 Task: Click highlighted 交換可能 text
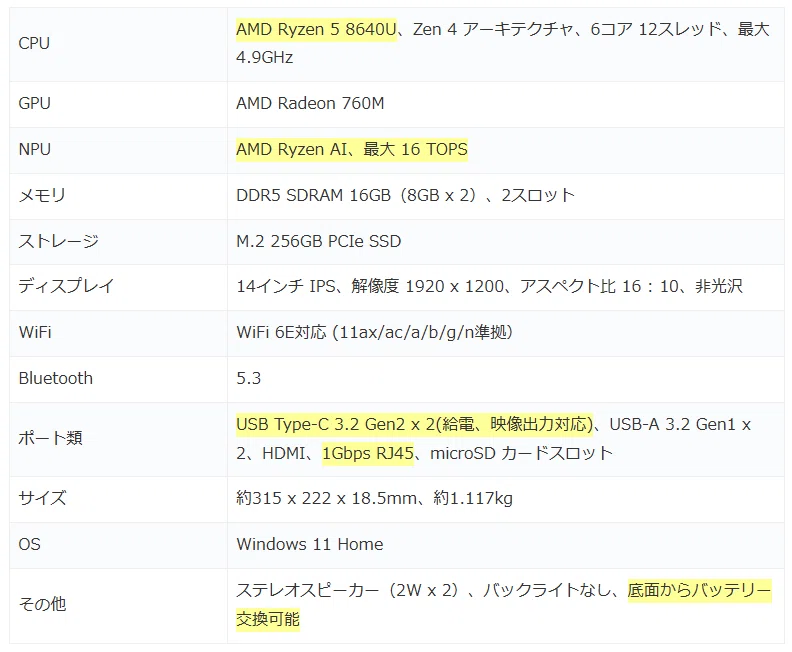click(268, 619)
